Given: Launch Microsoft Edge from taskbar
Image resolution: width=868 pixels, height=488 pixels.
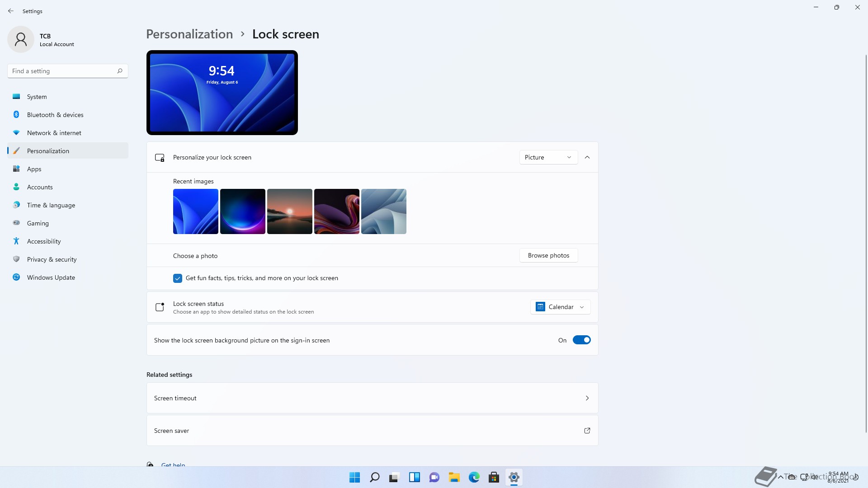Looking at the screenshot, I should tap(474, 477).
